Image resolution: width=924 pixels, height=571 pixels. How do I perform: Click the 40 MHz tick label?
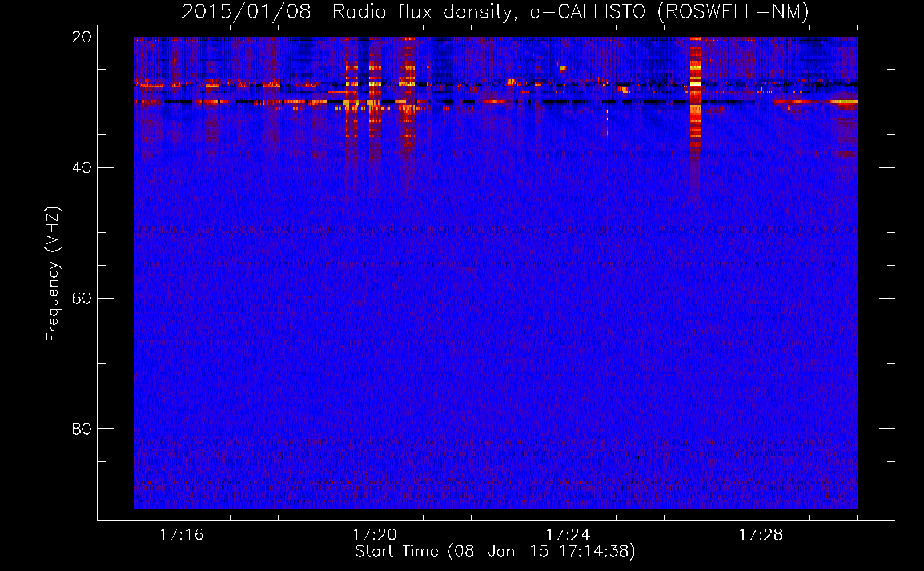click(82, 168)
